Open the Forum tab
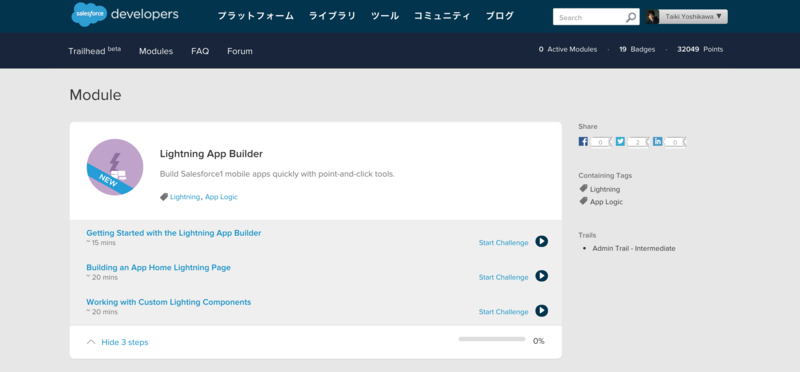The width and height of the screenshot is (800, 372). (x=240, y=51)
